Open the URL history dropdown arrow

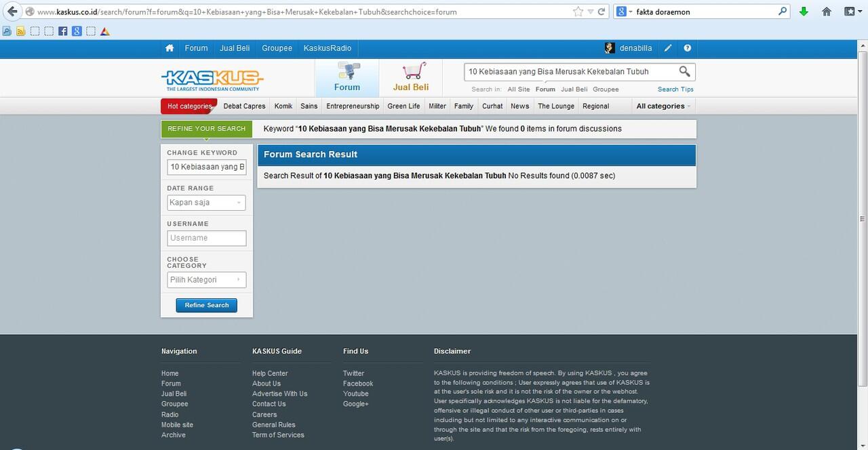pyautogui.click(x=590, y=12)
